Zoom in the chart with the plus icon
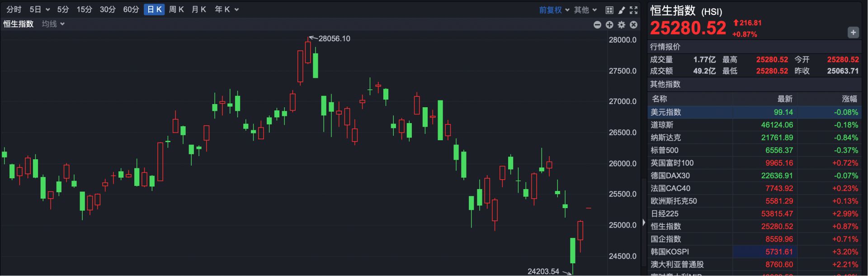 pyautogui.click(x=609, y=25)
